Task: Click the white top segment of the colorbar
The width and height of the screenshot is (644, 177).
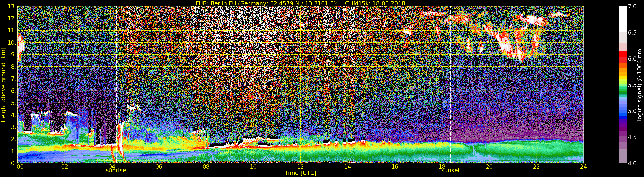Action: (x=623, y=19)
